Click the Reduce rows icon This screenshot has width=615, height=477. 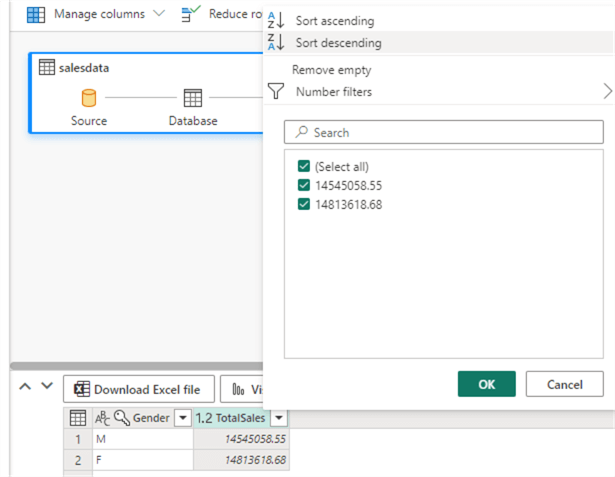pyautogui.click(x=190, y=15)
